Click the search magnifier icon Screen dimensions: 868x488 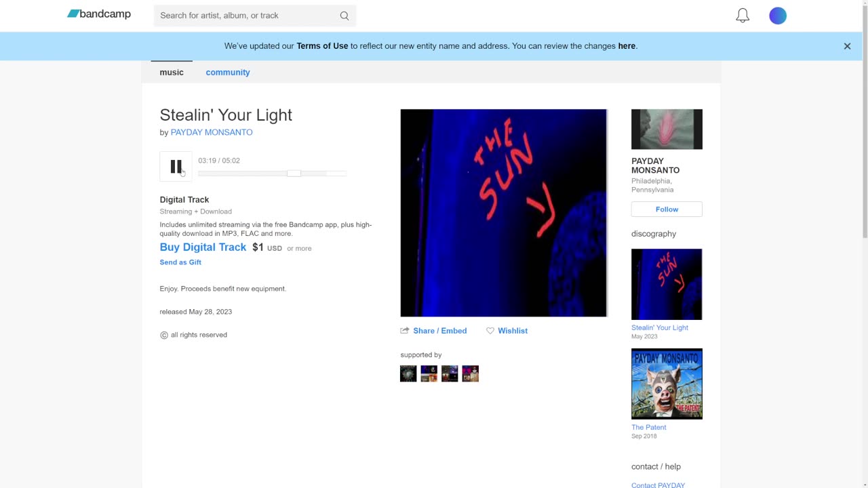point(344,16)
